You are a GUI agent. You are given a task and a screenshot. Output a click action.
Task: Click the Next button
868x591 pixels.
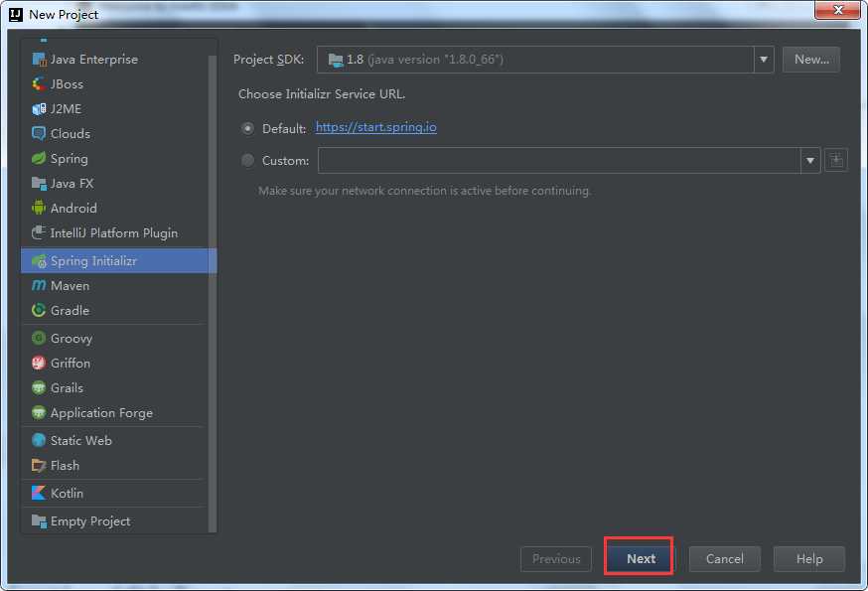[640, 558]
